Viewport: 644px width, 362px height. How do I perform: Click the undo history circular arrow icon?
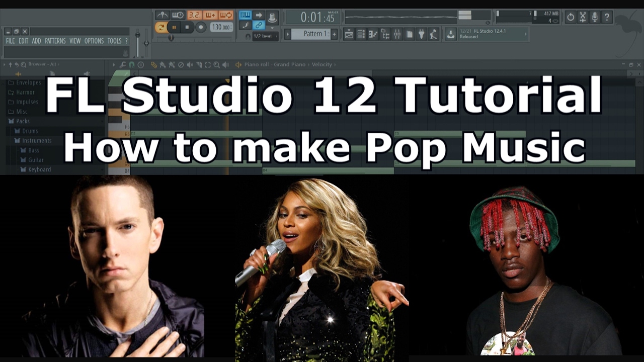[571, 17]
